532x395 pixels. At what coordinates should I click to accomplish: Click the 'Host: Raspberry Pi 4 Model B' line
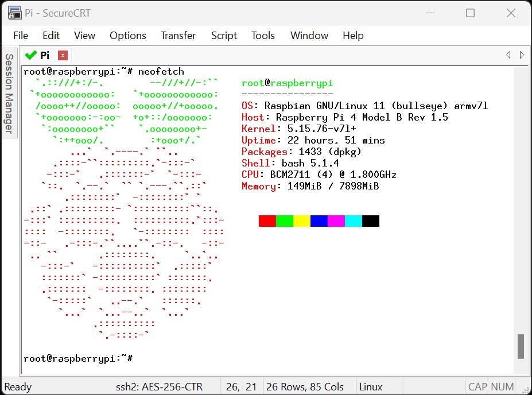tap(345, 118)
